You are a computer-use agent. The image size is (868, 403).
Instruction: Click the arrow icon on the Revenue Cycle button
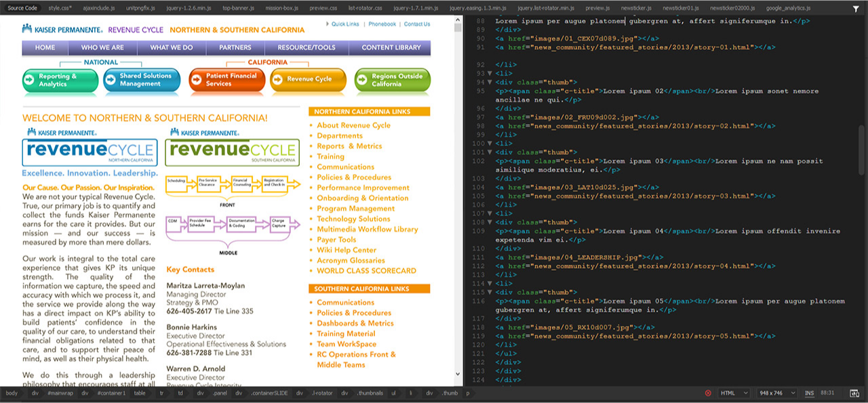click(277, 80)
